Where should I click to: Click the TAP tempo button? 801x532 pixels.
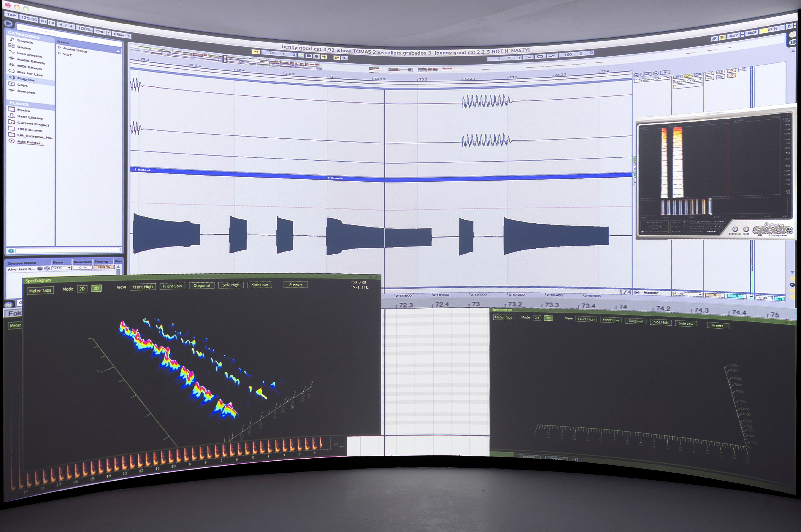click(x=11, y=15)
